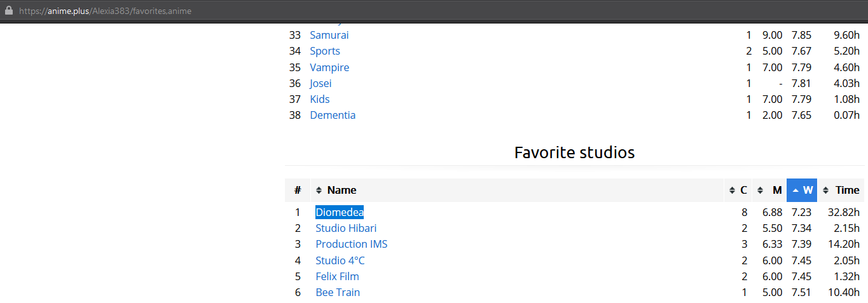Open the Sports genre link
The width and height of the screenshot is (868, 303).
(x=325, y=51)
